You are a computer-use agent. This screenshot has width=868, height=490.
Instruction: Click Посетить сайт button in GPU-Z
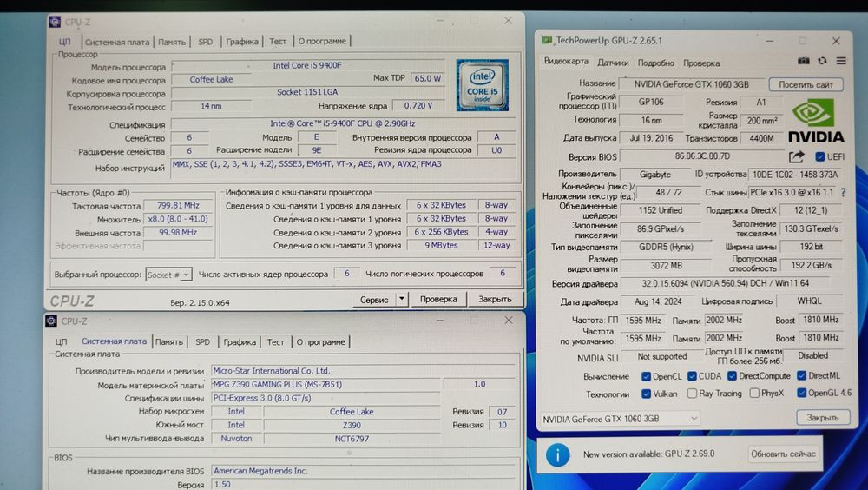[x=806, y=85]
